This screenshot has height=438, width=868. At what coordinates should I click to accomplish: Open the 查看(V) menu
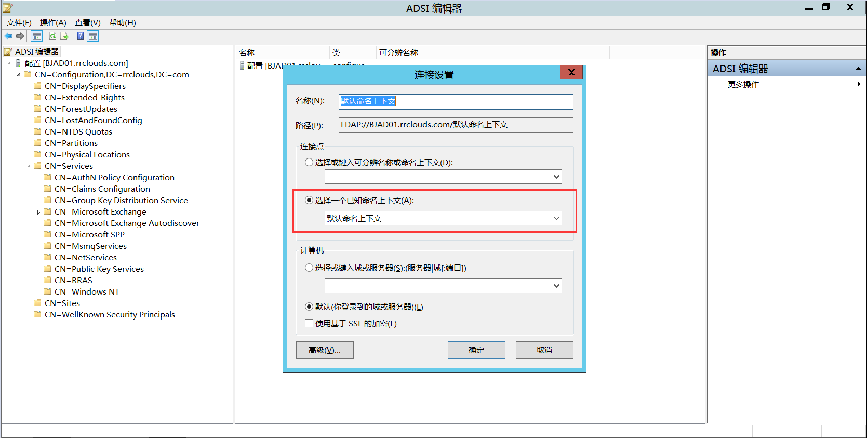click(x=88, y=22)
